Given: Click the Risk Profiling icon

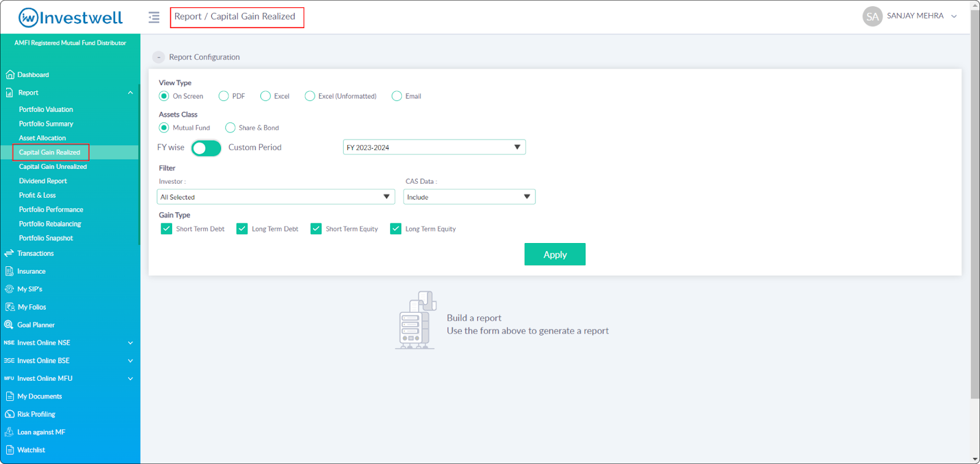Looking at the screenshot, I should (x=10, y=414).
